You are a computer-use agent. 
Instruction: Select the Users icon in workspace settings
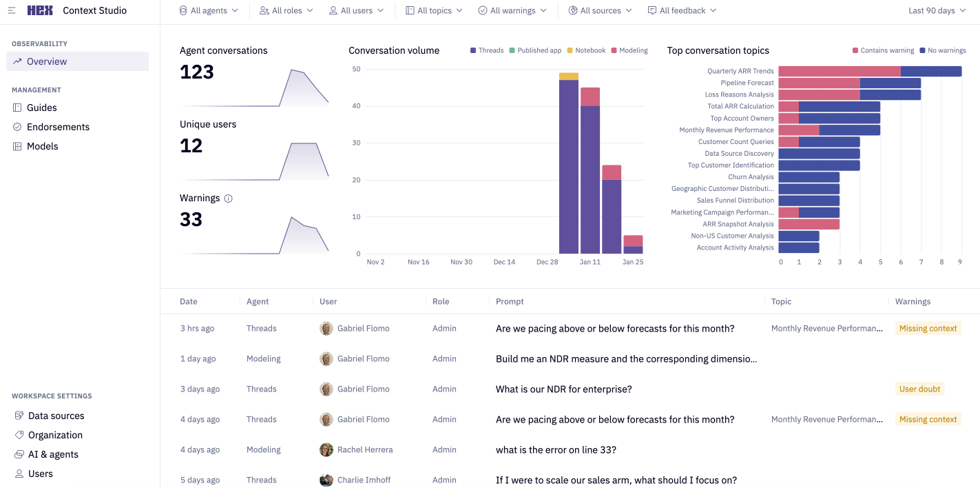pyautogui.click(x=18, y=474)
